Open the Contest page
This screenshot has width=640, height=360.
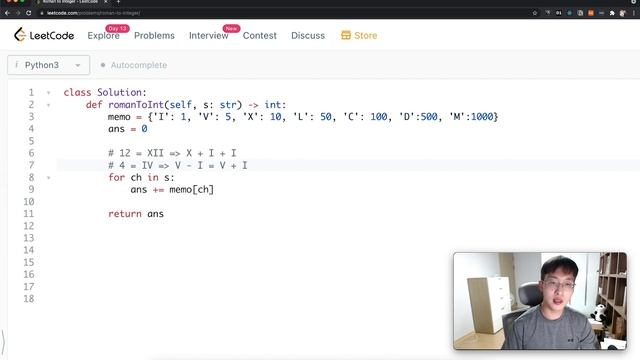[260, 36]
